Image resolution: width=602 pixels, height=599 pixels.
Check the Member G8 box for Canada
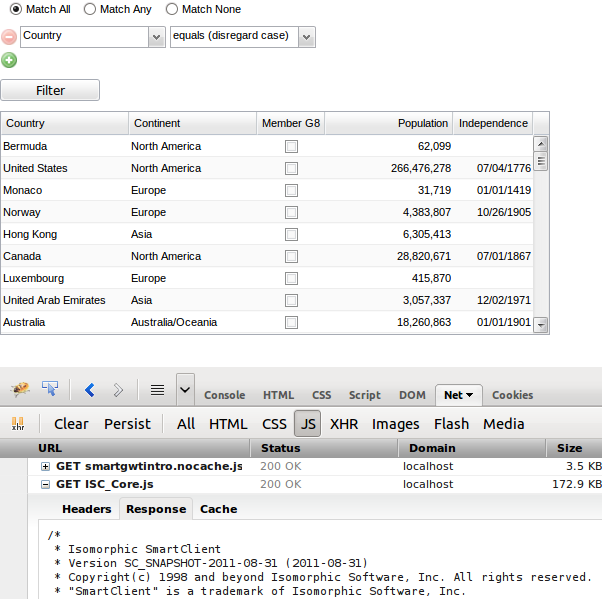[291, 257]
